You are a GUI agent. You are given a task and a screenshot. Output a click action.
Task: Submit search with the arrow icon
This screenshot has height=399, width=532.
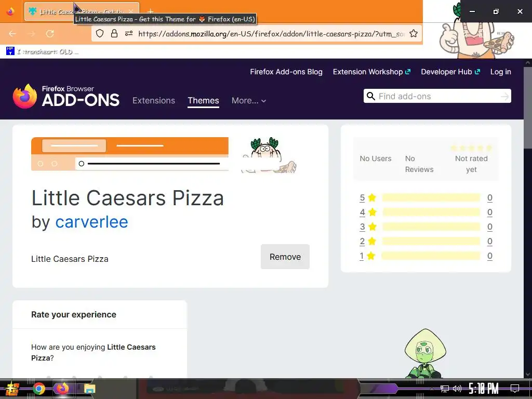pyautogui.click(x=505, y=97)
